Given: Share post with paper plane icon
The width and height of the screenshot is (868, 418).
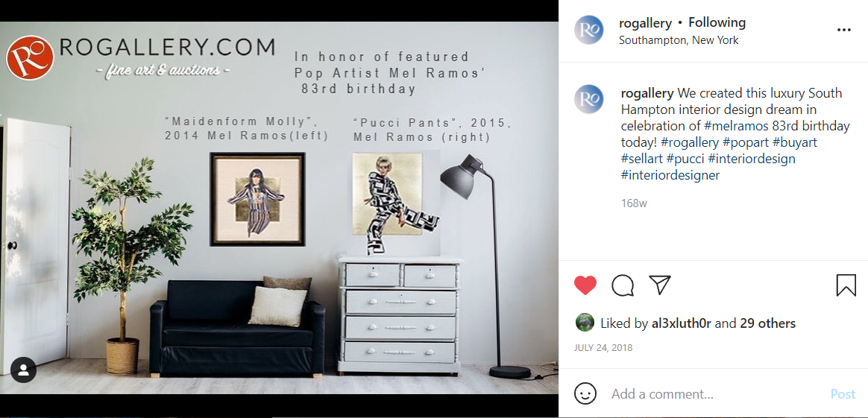Looking at the screenshot, I should (x=659, y=285).
